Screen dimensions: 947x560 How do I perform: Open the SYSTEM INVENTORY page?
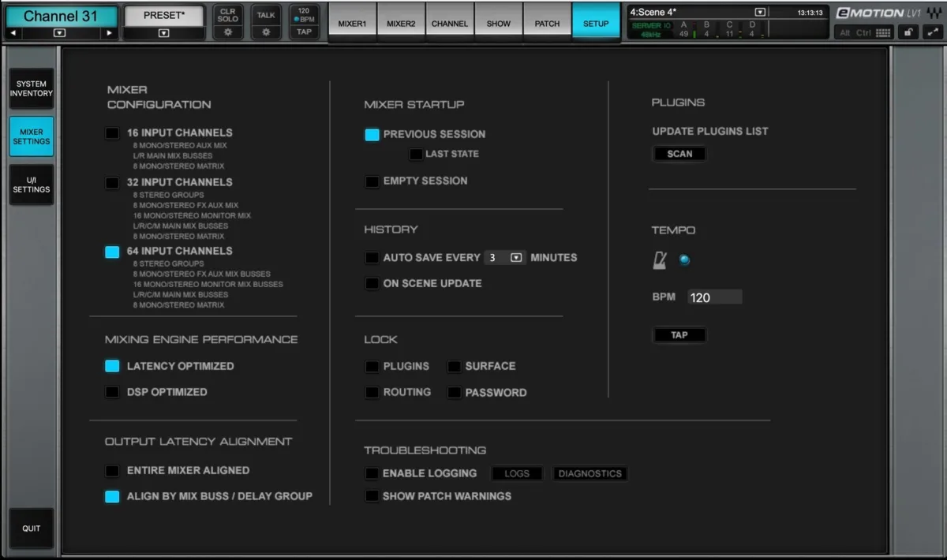click(x=32, y=88)
